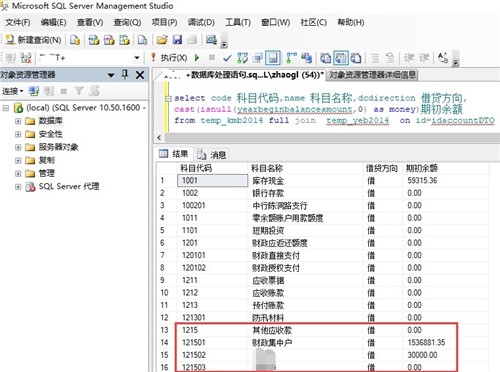Switch to the 消息 messages tab
The width and height of the screenshot is (500, 372).
pyautogui.click(x=212, y=155)
